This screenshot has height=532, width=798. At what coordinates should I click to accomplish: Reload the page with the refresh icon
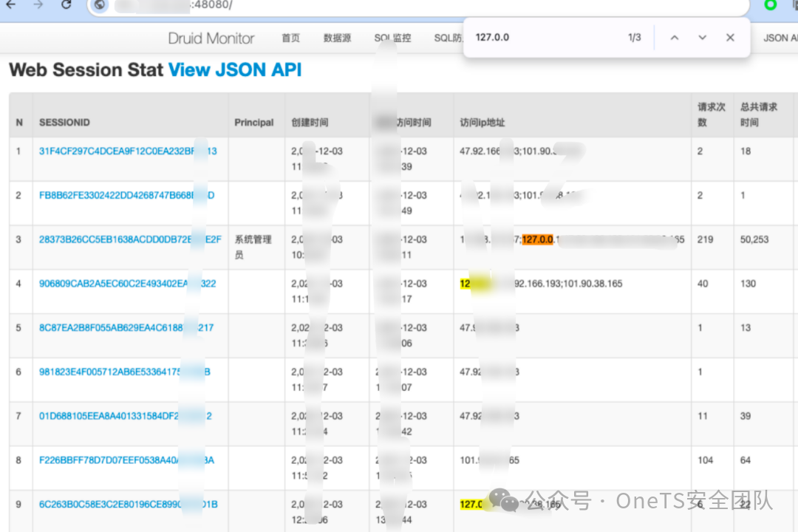pos(66,5)
